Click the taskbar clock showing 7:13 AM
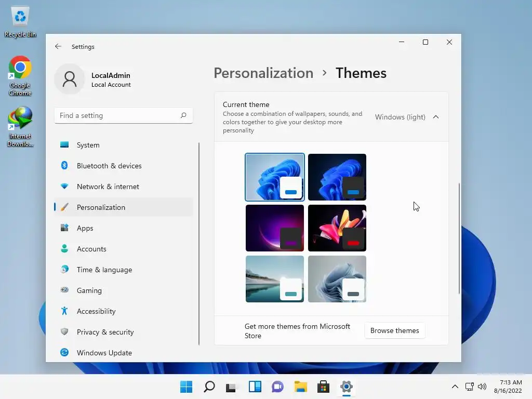This screenshot has width=532, height=399. coord(508,387)
